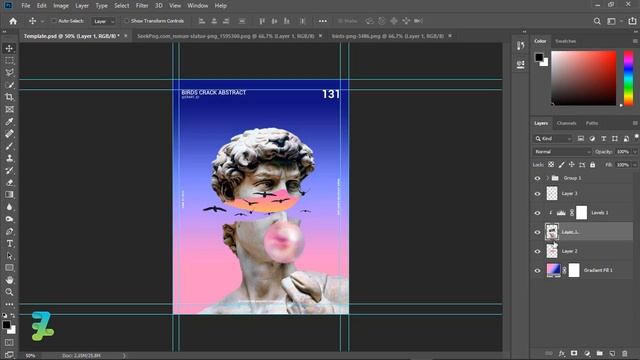
Task: Add a layer mask icon
Action: point(574,353)
